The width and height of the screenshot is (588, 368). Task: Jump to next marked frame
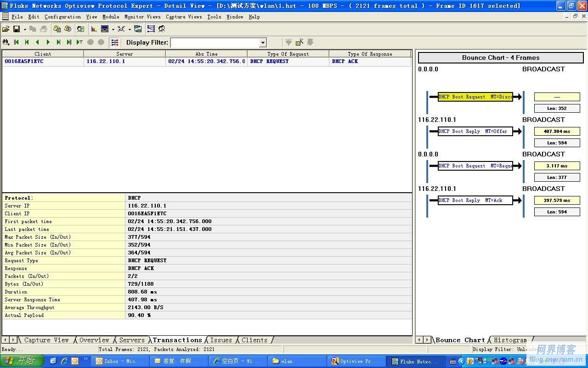(59, 42)
